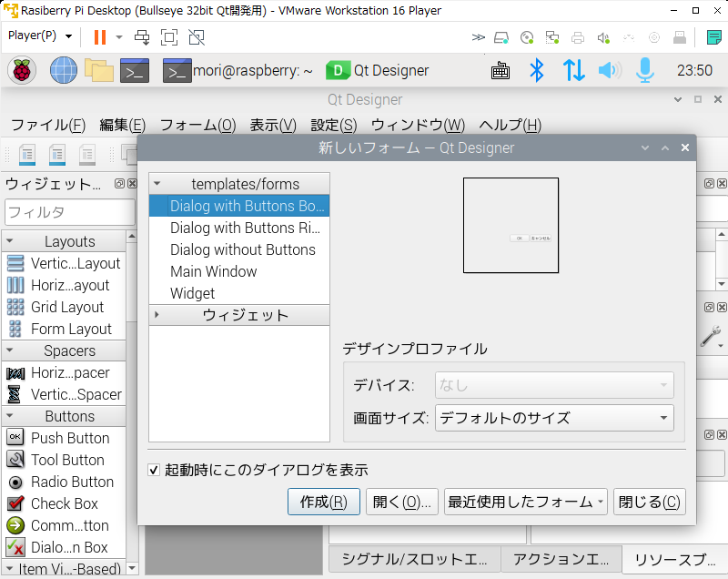Select the Grid Layout widget
Image resolution: width=728 pixels, height=579 pixels.
click(x=64, y=307)
